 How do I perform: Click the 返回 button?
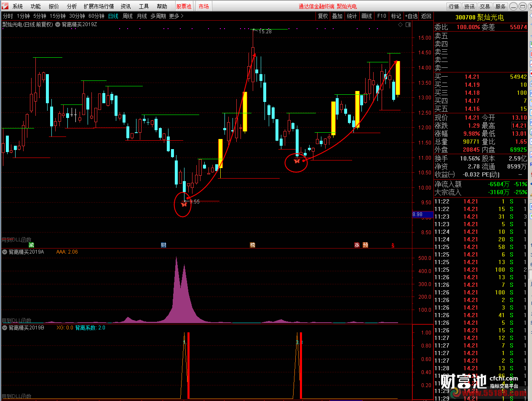(x=426, y=16)
